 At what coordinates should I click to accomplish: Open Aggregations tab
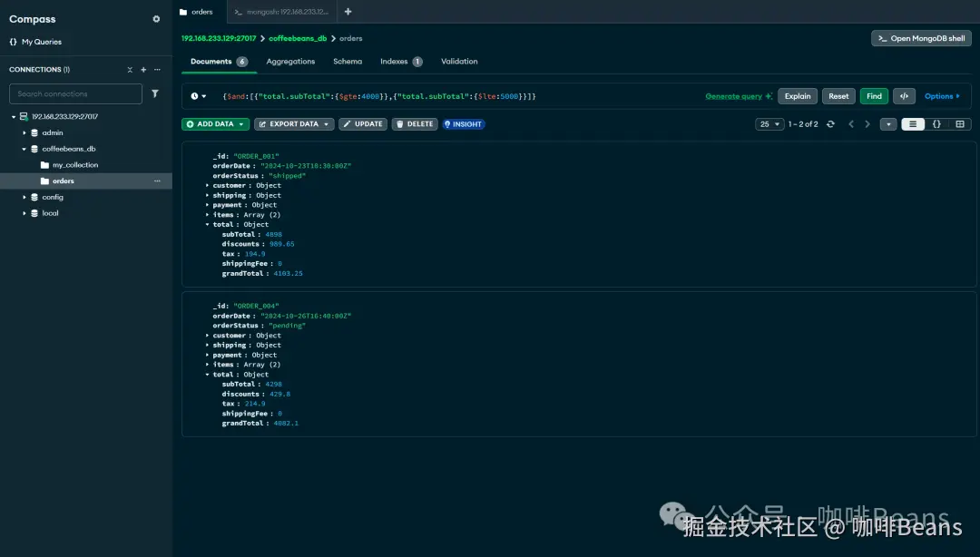coord(290,62)
